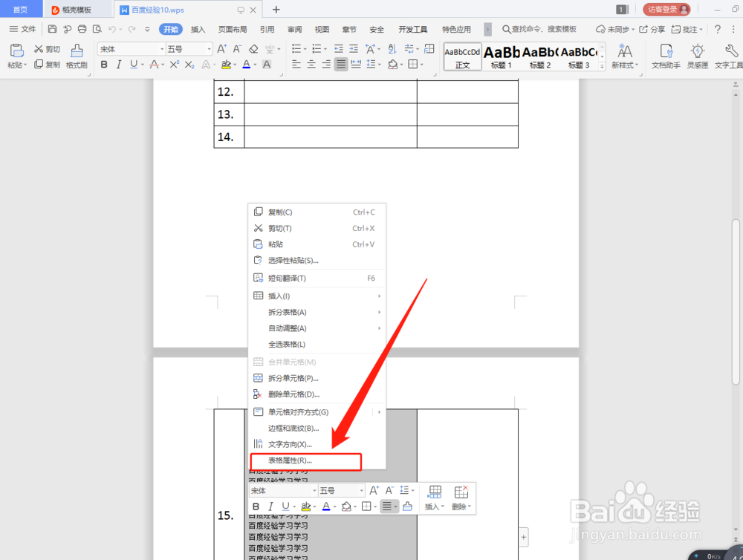Image resolution: width=743 pixels, height=560 pixels.
Task: Switch to the 插入 ribbon tab
Action: point(197,29)
